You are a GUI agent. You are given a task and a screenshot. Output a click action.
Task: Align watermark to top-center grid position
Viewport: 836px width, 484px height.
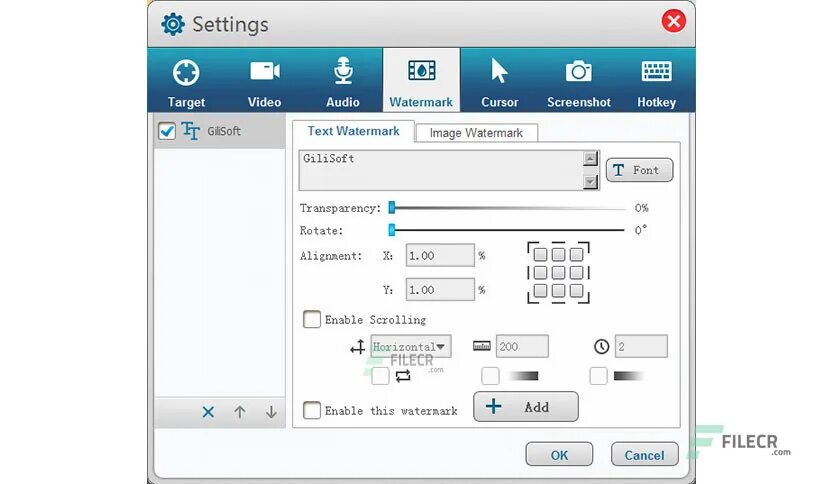click(x=558, y=254)
